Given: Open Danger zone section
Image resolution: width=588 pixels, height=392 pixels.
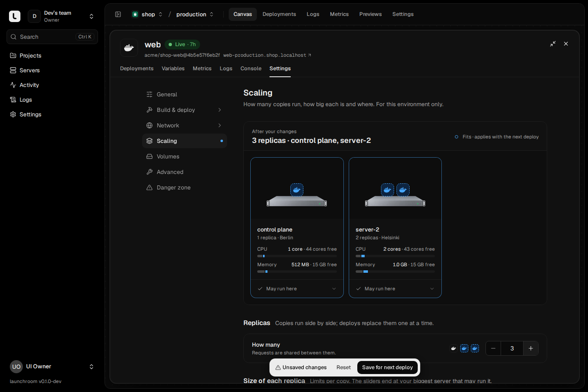Looking at the screenshot, I should click(x=185, y=187).
